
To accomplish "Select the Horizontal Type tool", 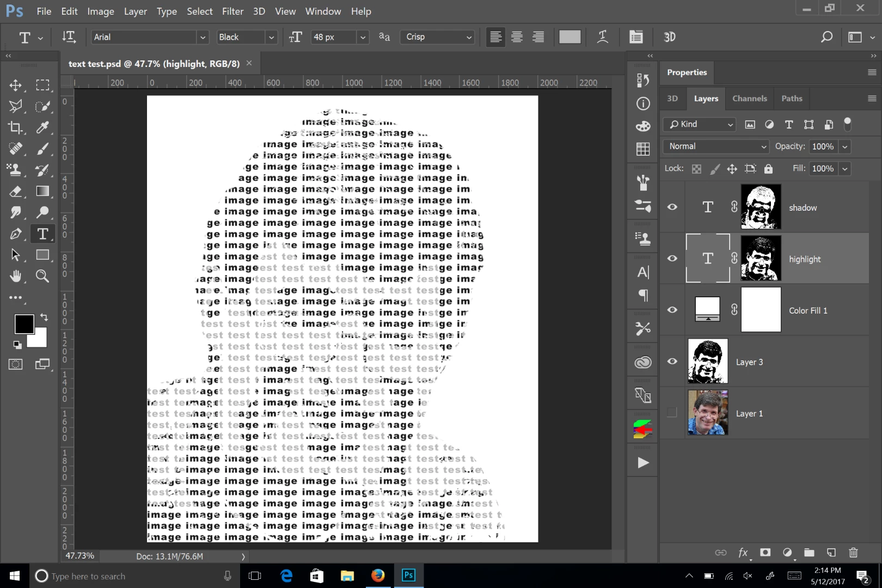I will [42, 234].
